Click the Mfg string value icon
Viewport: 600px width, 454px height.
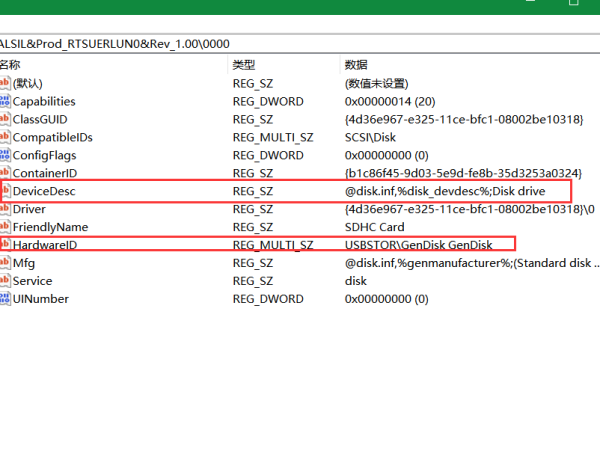tap(4, 263)
